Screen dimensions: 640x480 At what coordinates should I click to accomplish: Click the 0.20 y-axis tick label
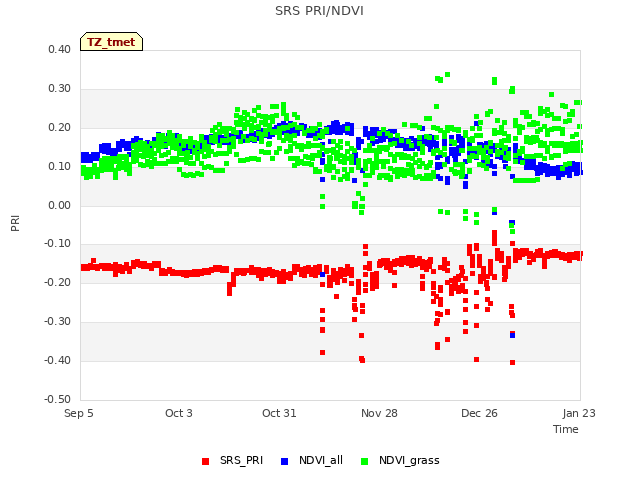pos(60,127)
